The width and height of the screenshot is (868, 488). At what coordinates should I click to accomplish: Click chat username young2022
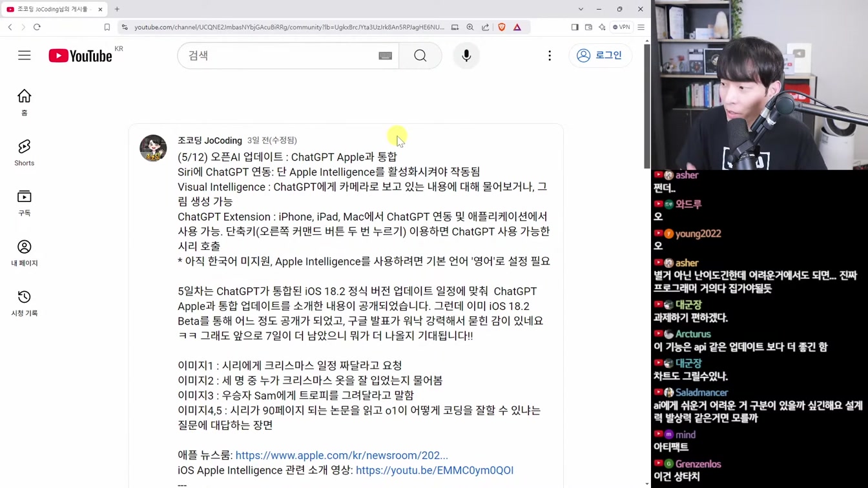[698, 234]
